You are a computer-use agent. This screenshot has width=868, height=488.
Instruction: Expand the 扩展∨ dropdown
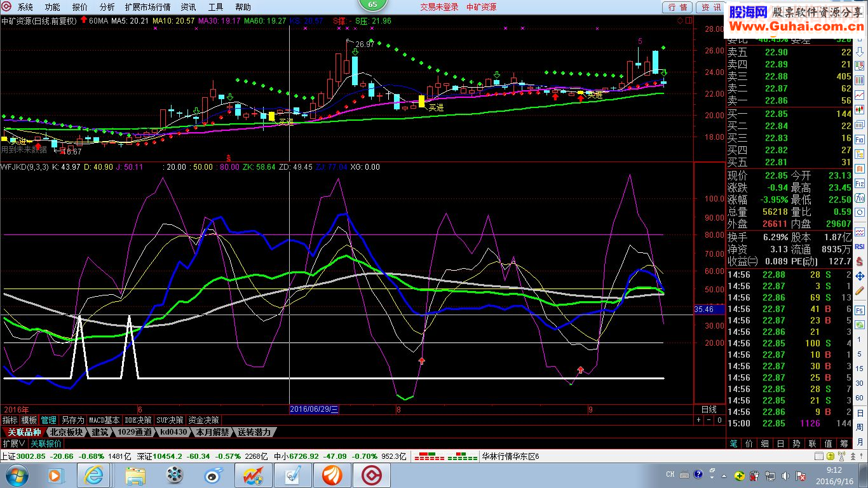click(x=14, y=444)
